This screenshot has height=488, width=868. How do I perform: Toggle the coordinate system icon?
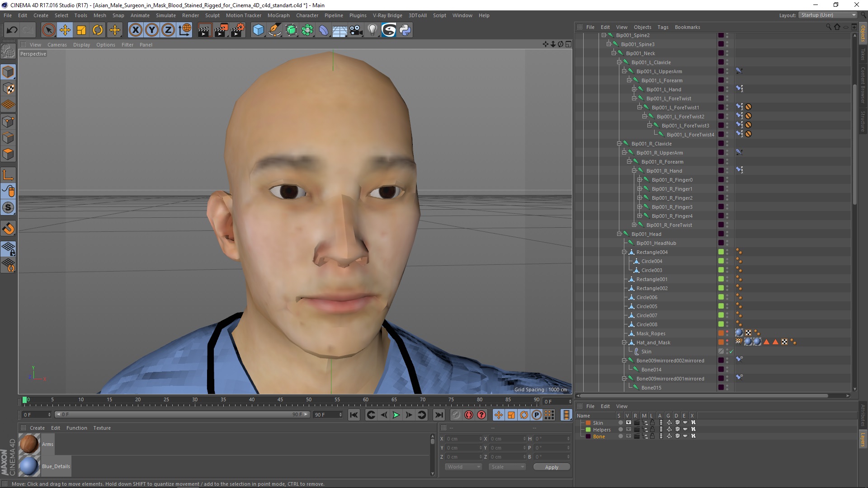[185, 30]
